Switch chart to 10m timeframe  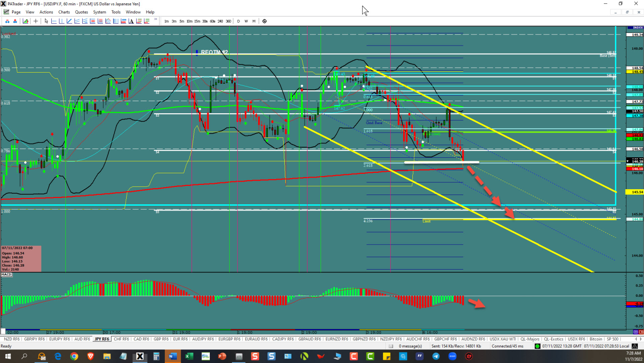(190, 21)
